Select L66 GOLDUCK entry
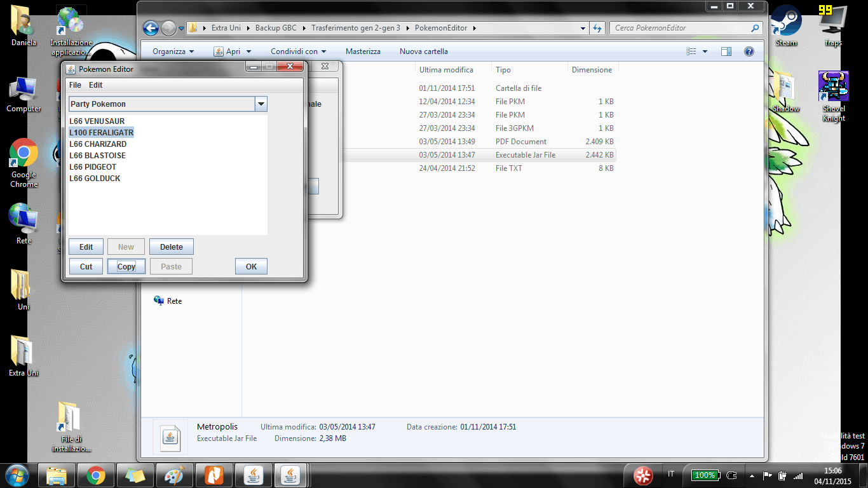868x488 pixels. (x=95, y=178)
